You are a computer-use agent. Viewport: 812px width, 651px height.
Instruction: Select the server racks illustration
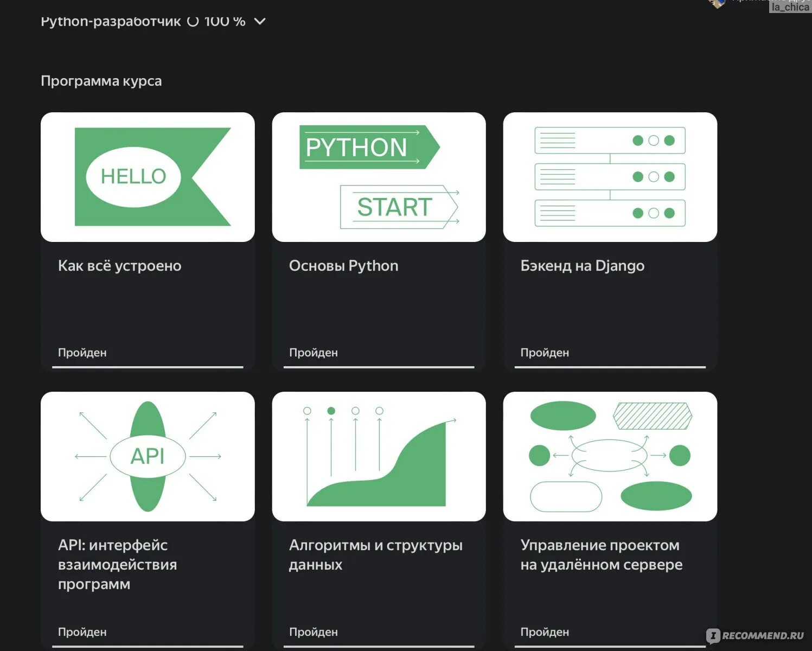coord(610,177)
